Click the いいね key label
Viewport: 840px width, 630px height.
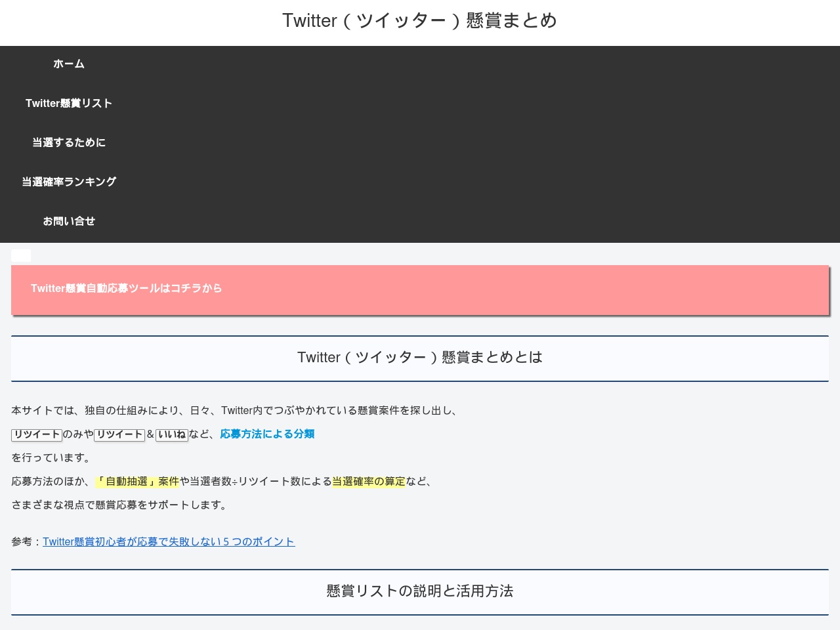[x=172, y=434]
